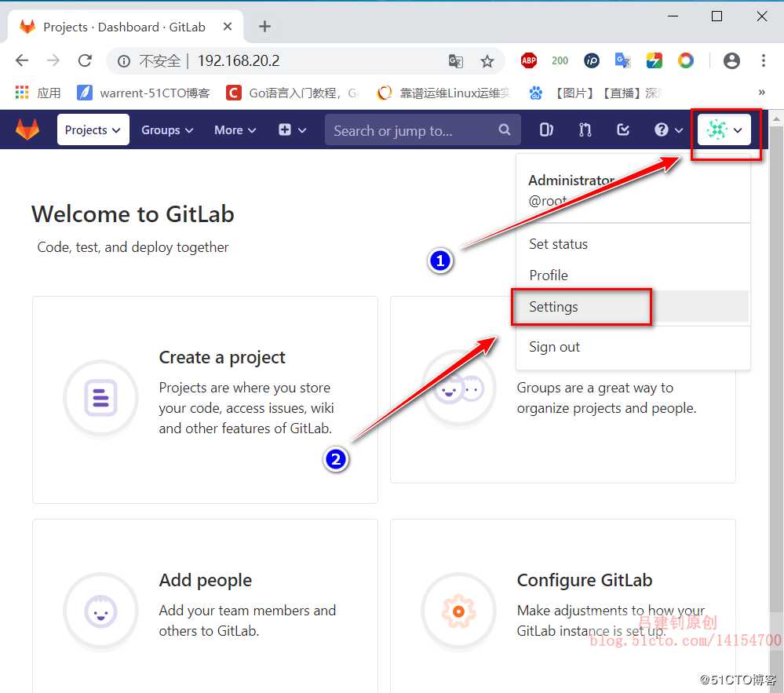Click the Configure GitLab gear icon
Screen dimensions: 784x693
[458, 611]
